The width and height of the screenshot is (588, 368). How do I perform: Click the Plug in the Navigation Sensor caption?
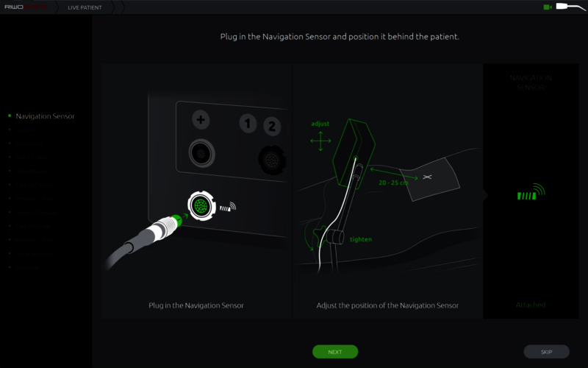(x=196, y=305)
